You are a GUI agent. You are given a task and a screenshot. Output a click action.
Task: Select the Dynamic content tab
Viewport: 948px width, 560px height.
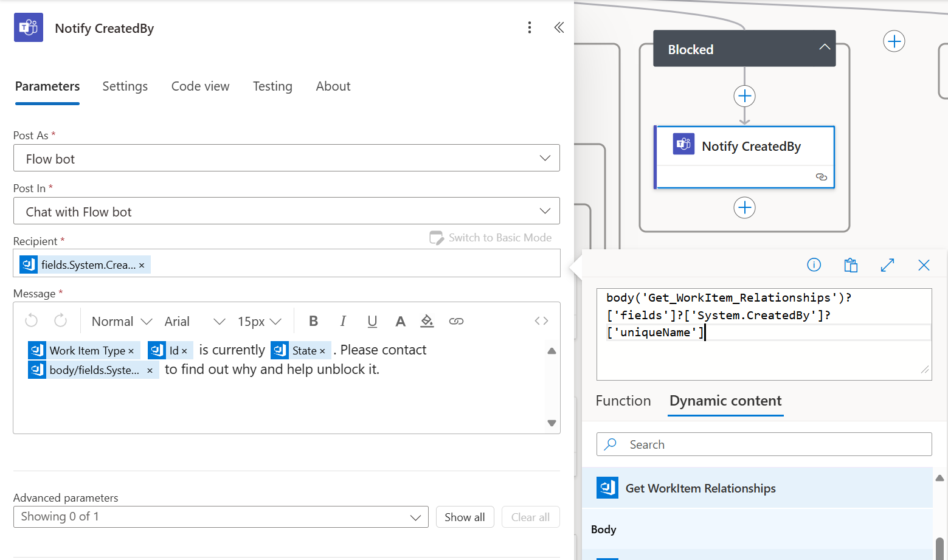pyautogui.click(x=725, y=401)
